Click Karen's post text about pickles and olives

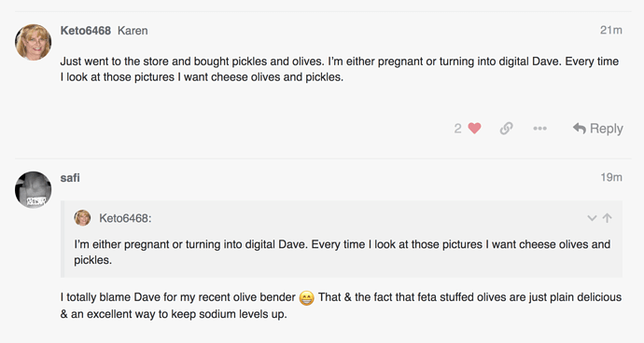click(x=339, y=69)
